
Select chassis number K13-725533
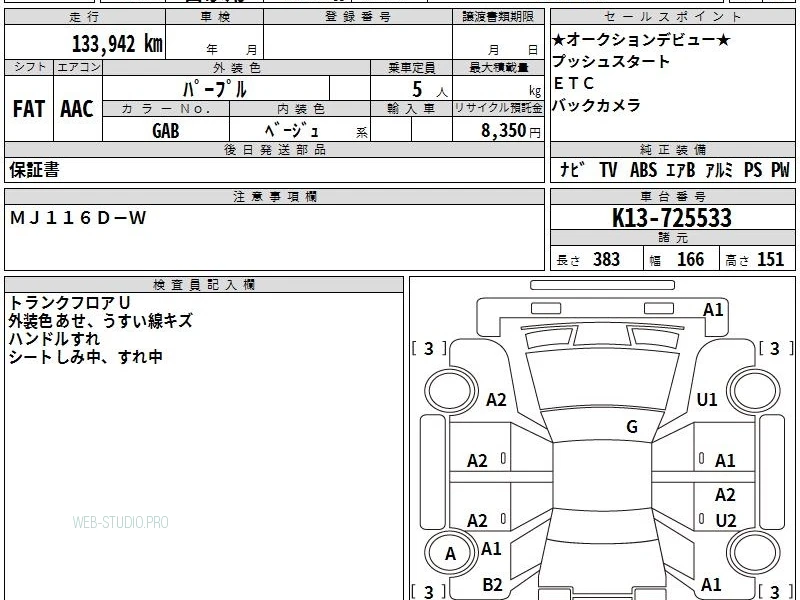coord(671,218)
